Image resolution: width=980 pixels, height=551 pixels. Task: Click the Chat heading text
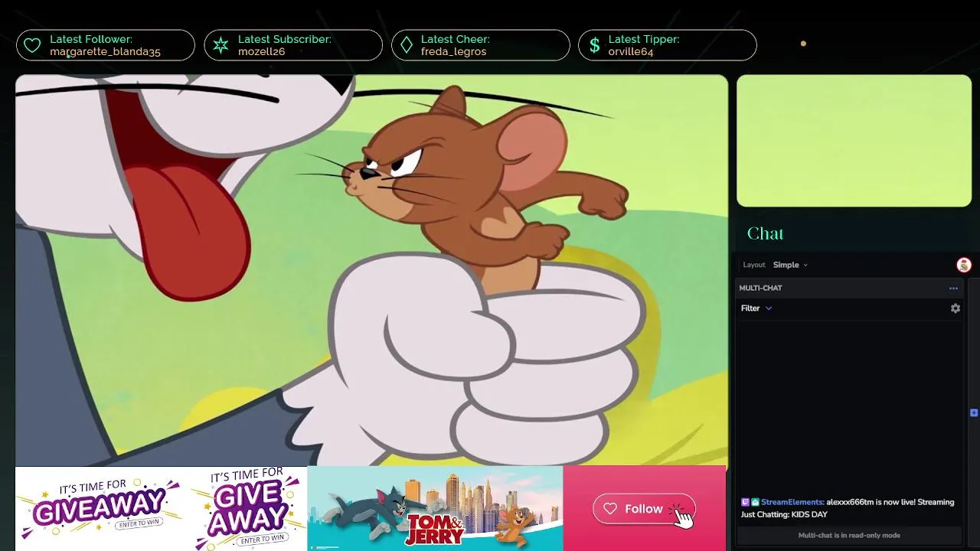pyautogui.click(x=765, y=233)
